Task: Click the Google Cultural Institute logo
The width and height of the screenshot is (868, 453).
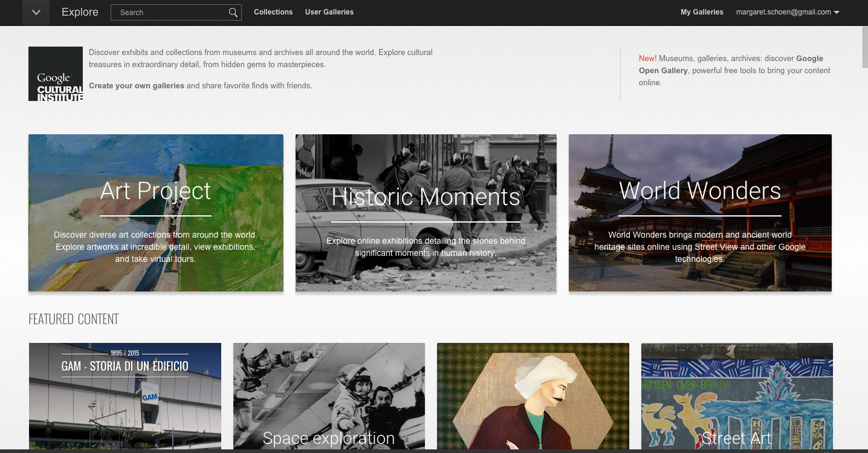Action: 56,74
